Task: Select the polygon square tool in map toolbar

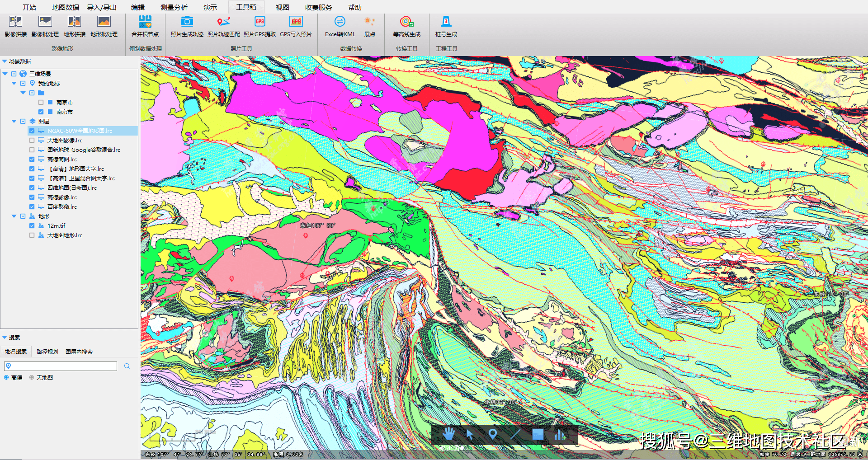Action: coord(538,434)
